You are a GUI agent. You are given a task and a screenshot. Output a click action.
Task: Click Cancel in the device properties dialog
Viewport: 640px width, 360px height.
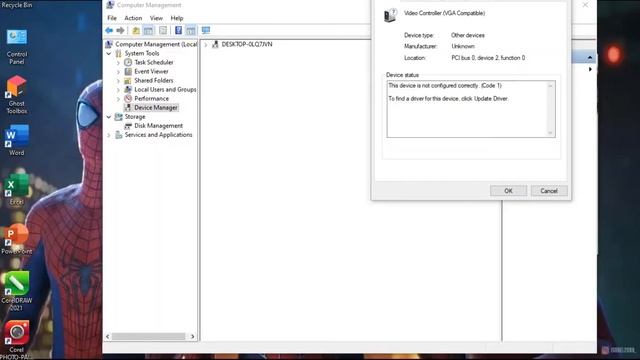tap(549, 191)
